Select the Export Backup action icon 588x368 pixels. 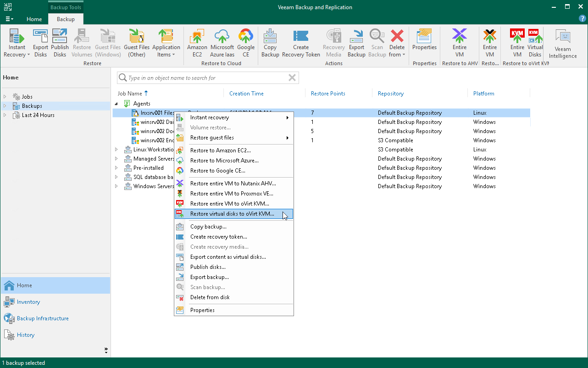click(356, 41)
